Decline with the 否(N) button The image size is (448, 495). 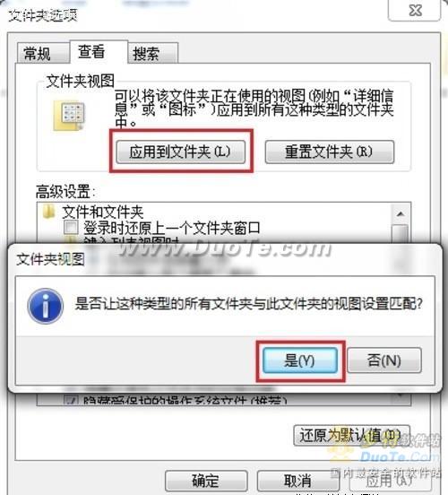tap(384, 360)
